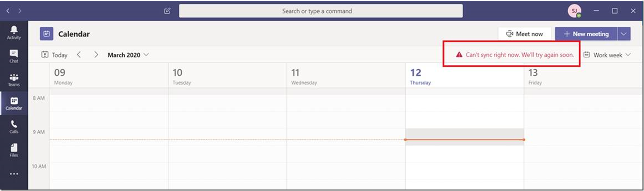Screen dimensions: 644x191
Task: Open Chat in the sidebar
Action: click(14, 56)
